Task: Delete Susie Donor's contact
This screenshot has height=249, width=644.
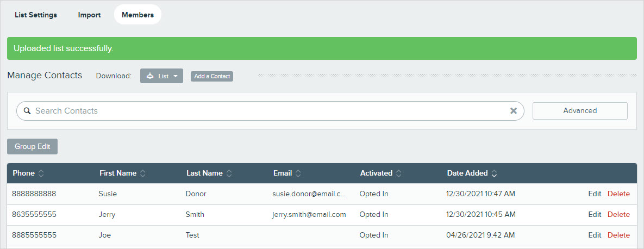Action: (x=618, y=194)
